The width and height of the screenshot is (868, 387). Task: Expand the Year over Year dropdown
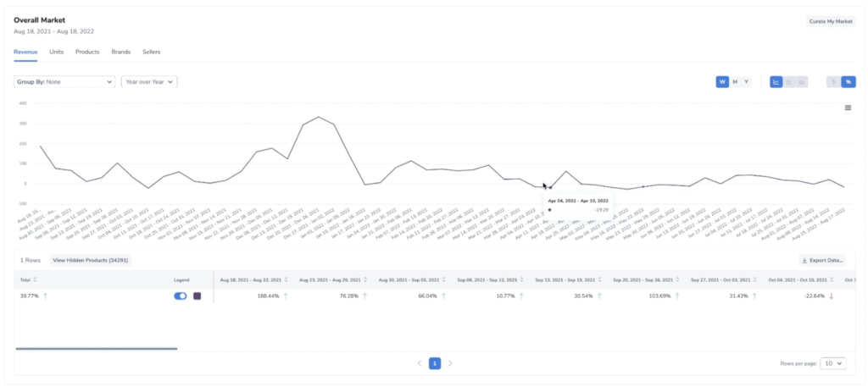pos(149,82)
